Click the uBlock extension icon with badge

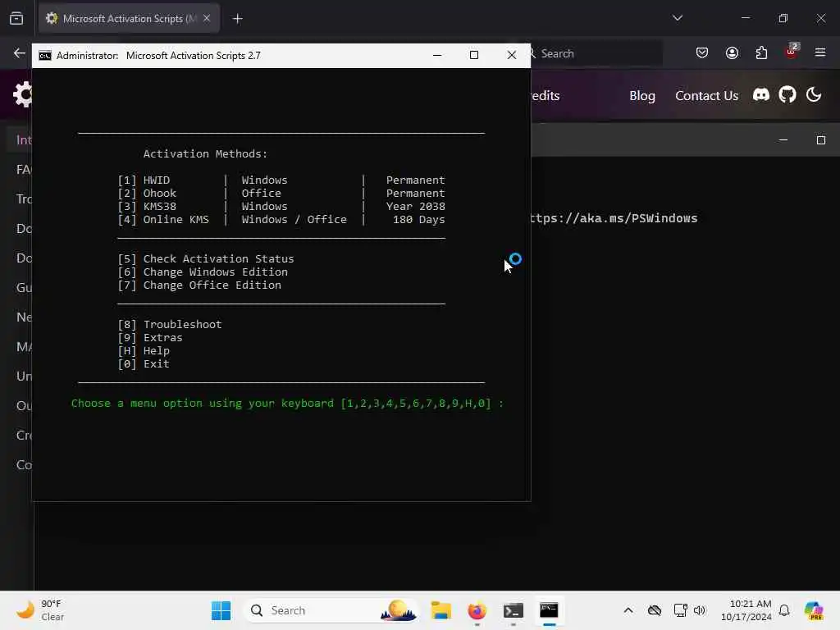click(x=792, y=52)
